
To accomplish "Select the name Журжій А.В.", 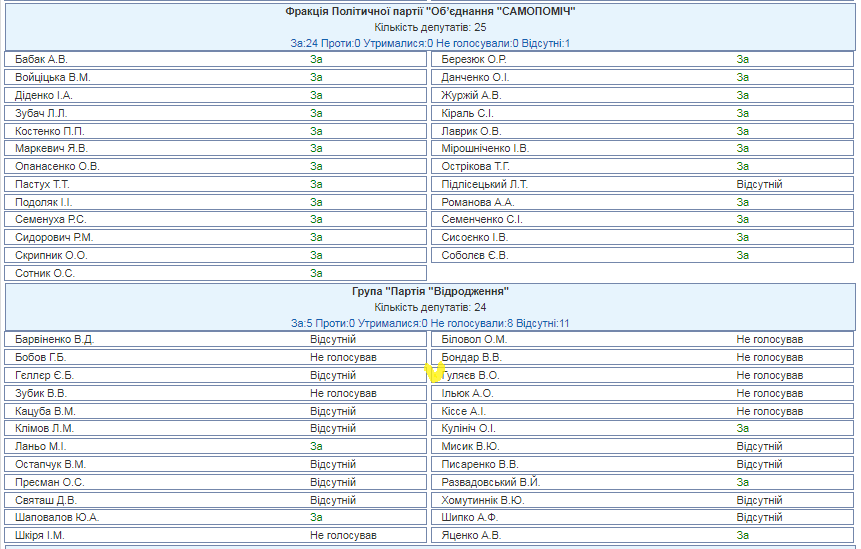I will click(471, 96).
